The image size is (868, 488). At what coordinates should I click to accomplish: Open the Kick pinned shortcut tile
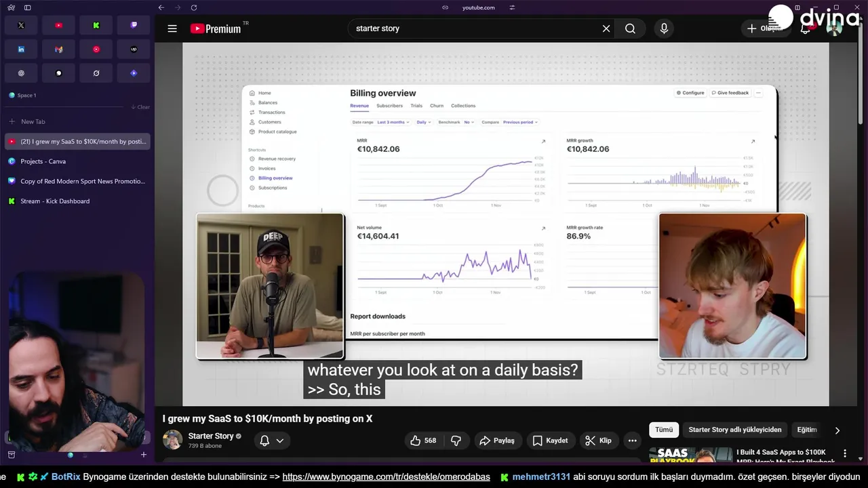coord(96,25)
